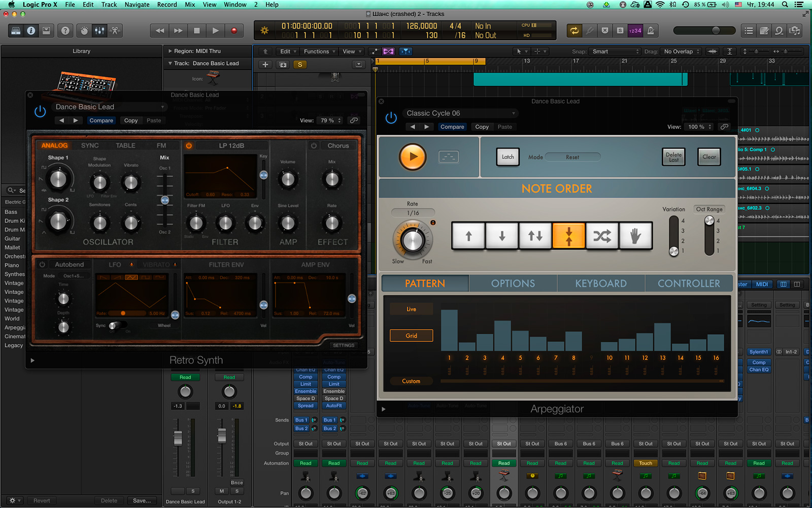The height and width of the screenshot is (508, 812).
Task: Select the random note order arrows icon
Action: click(x=602, y=236)
